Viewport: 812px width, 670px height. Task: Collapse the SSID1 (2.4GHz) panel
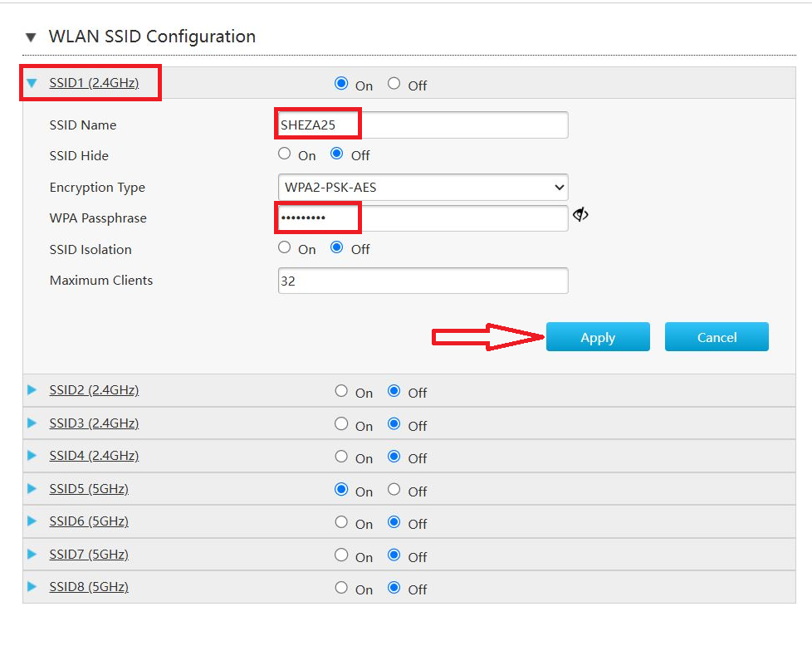(32, 82)
